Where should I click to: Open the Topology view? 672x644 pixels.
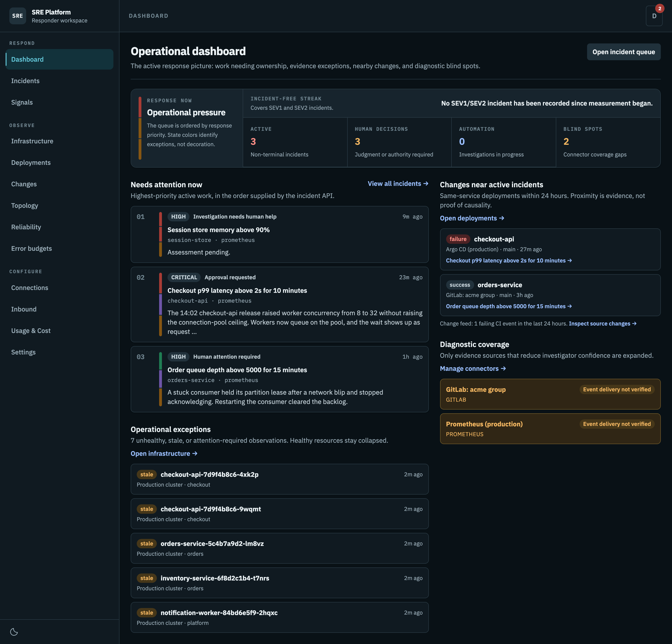[x=59, y=205]
